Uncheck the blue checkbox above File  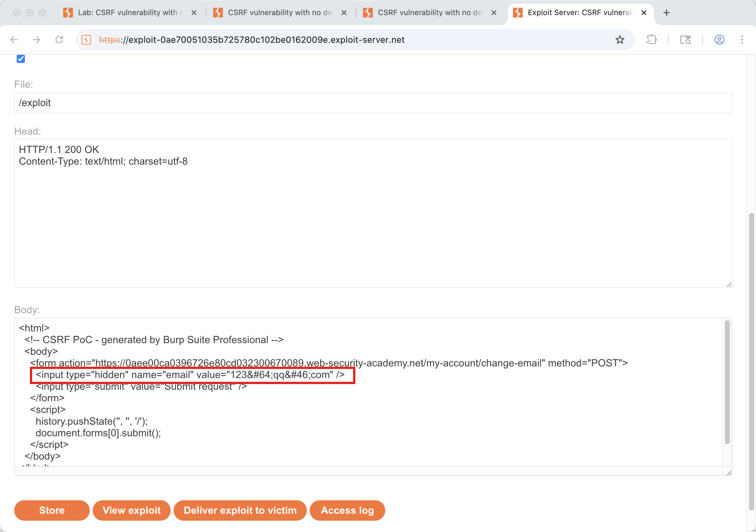21,59
